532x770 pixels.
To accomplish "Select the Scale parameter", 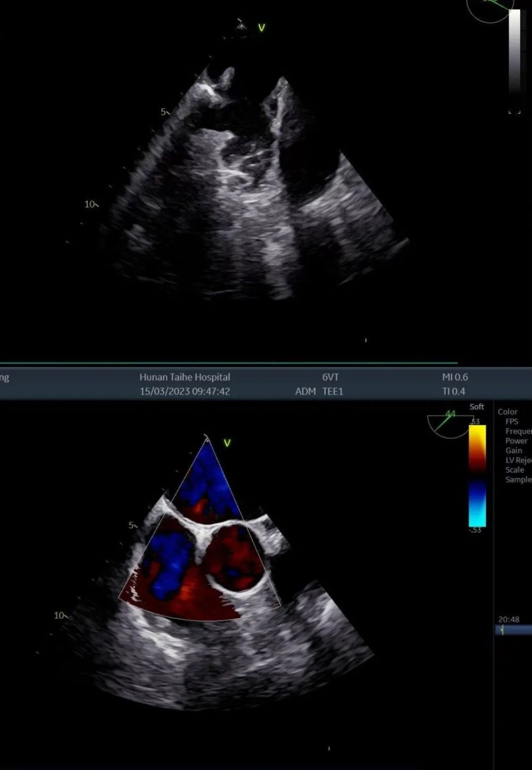I will 514,470.
